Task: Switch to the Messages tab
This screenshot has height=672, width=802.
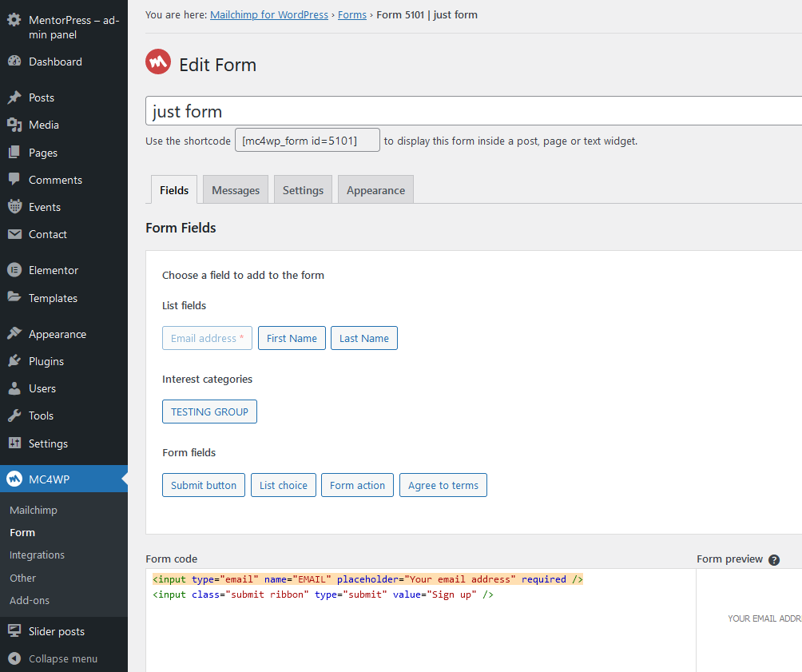Action: (x=236, y=190)
